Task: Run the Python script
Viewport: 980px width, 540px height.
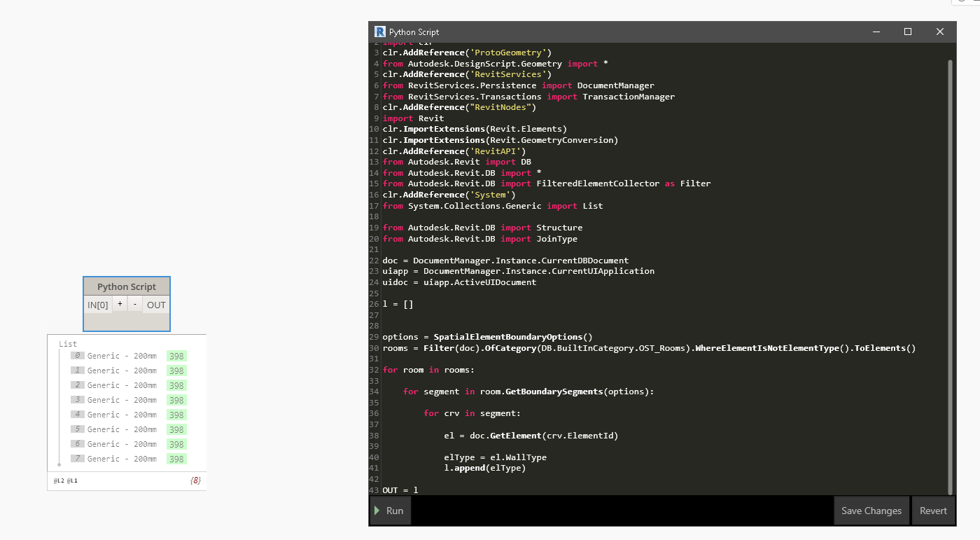Action: [391, 511]
